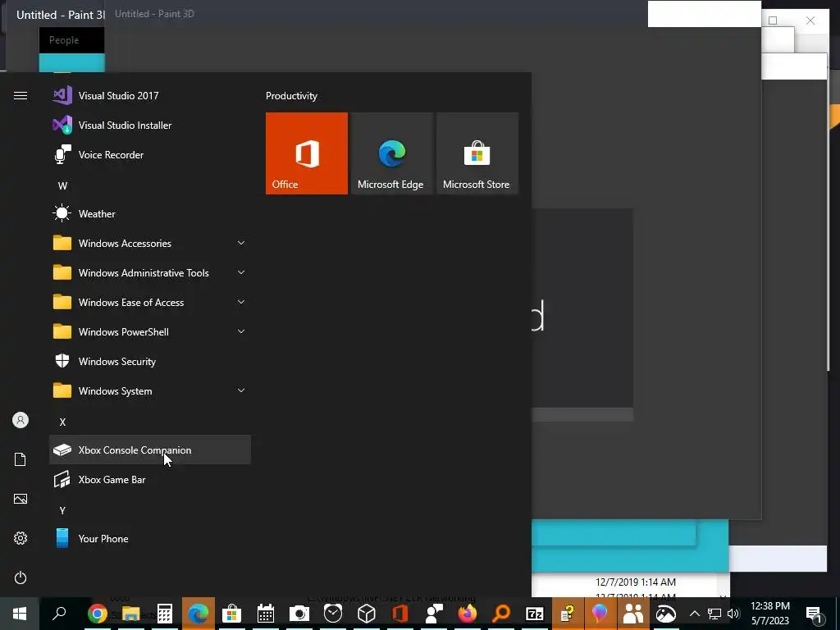
Task: Open Feedback Hub from the taskbar
Action: (x=434, y=614)
